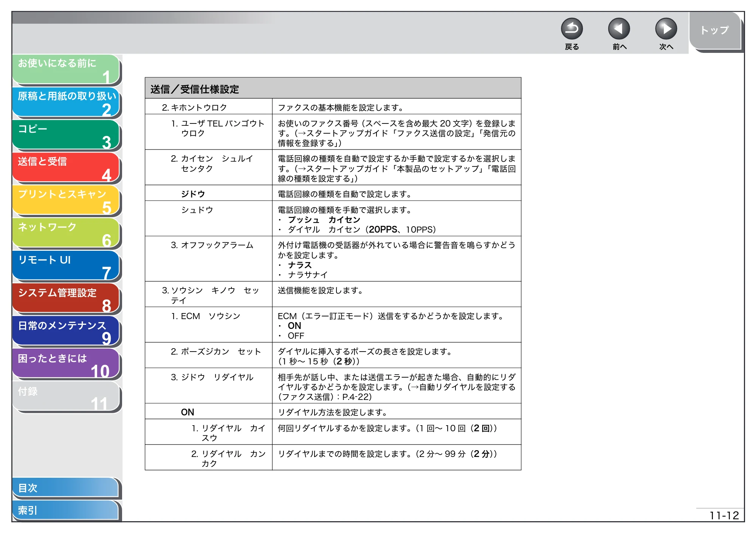
Task: Click 2. リダイヤル カンカク cell
Action: coord(209,458)
